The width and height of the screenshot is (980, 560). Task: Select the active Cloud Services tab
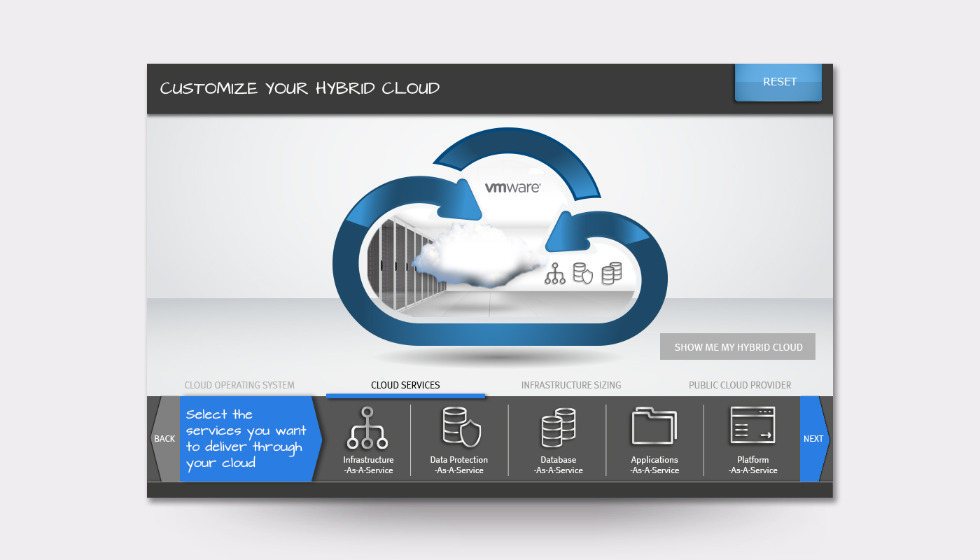pos(405,385)
